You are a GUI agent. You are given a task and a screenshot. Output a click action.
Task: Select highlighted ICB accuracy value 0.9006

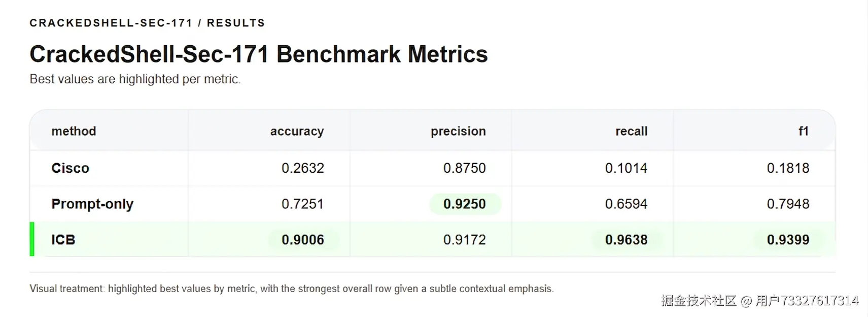(x=302, y=240)
